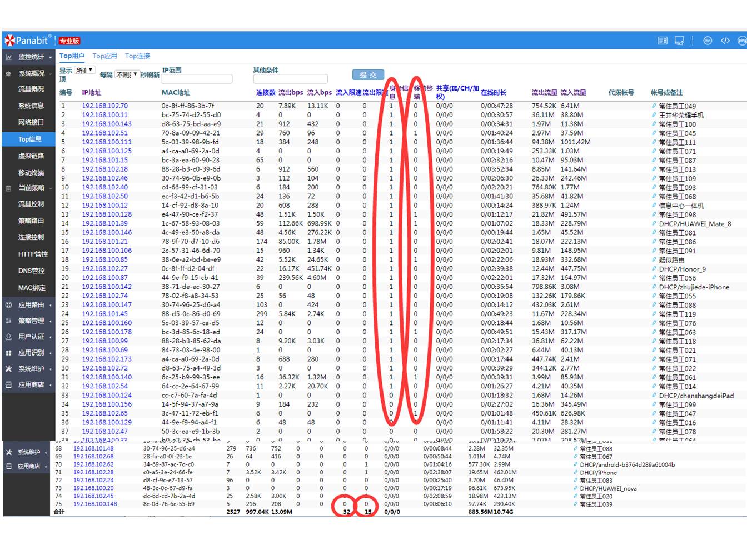The width and height of the screenshot is (747, 560).
Task: Open the ID card icon in header
Action: [x=663, y=41]
